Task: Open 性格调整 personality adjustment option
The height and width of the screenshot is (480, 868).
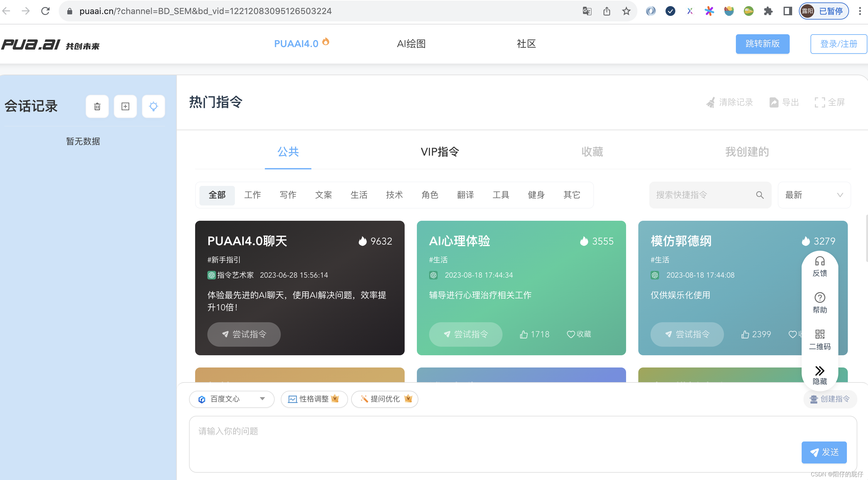Action: [313, 399]
